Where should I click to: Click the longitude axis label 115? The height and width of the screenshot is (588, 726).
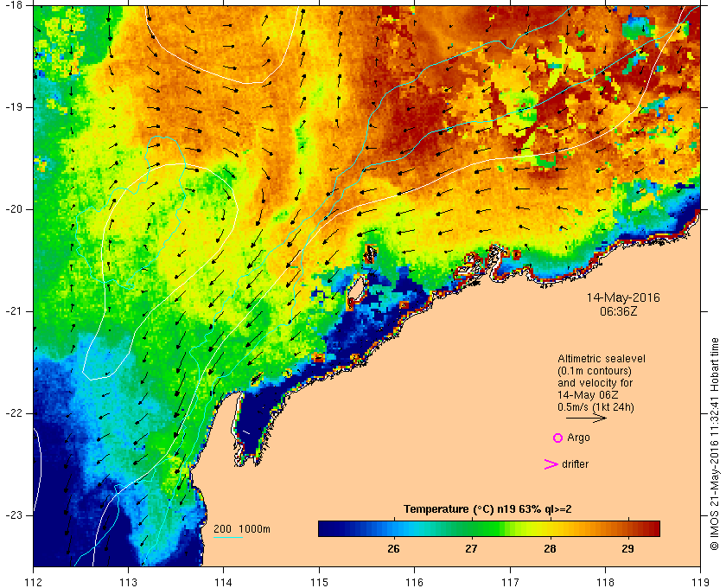[319, 582]
